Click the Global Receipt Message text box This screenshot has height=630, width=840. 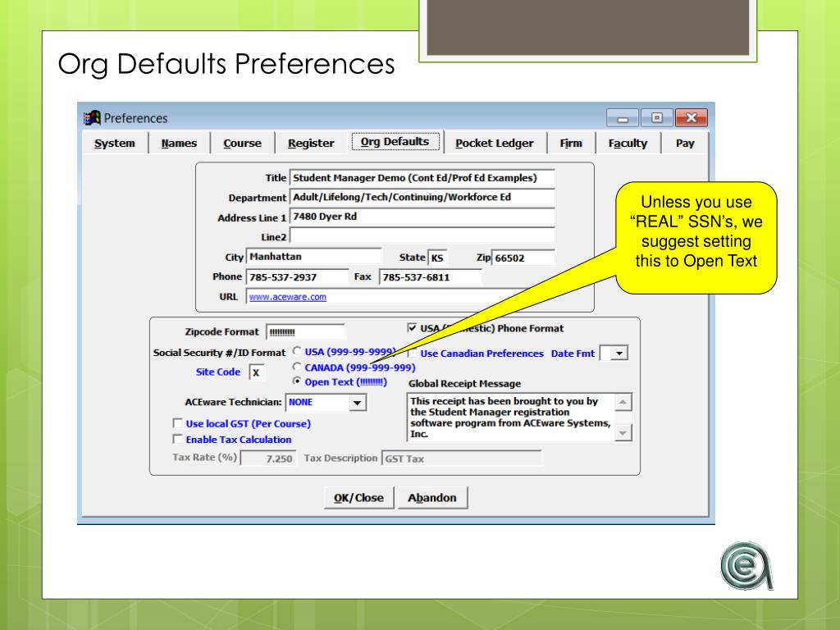tap(510, 418)
